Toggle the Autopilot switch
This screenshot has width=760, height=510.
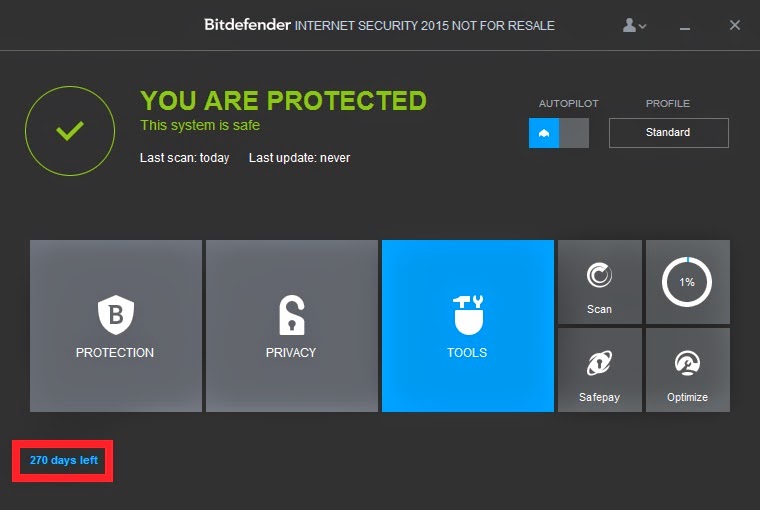click(559, 133)
